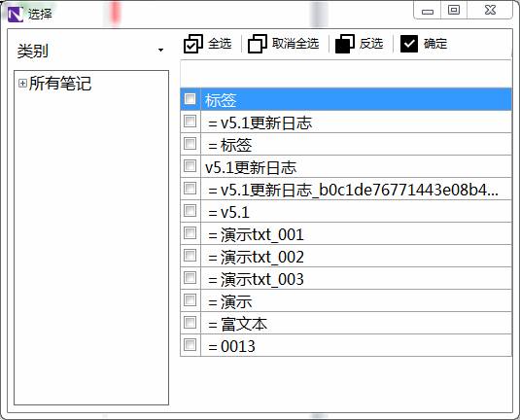The width and height of the screenshot is (520, 420).
Task: Select the = 演示 list row
Action: (356, 300)
